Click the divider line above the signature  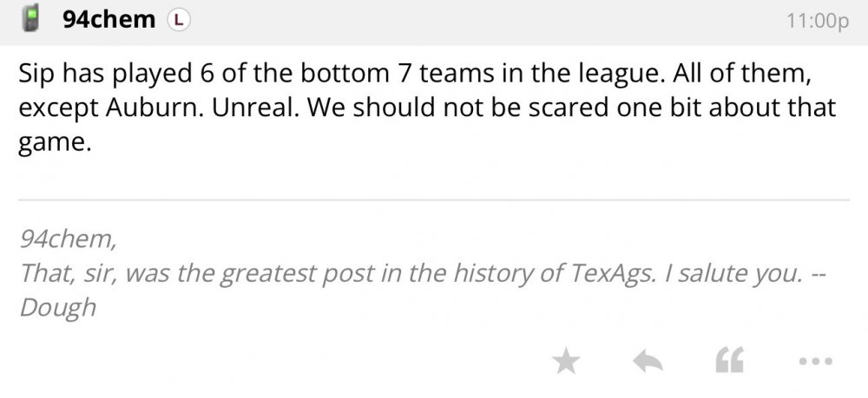point(434,200)
